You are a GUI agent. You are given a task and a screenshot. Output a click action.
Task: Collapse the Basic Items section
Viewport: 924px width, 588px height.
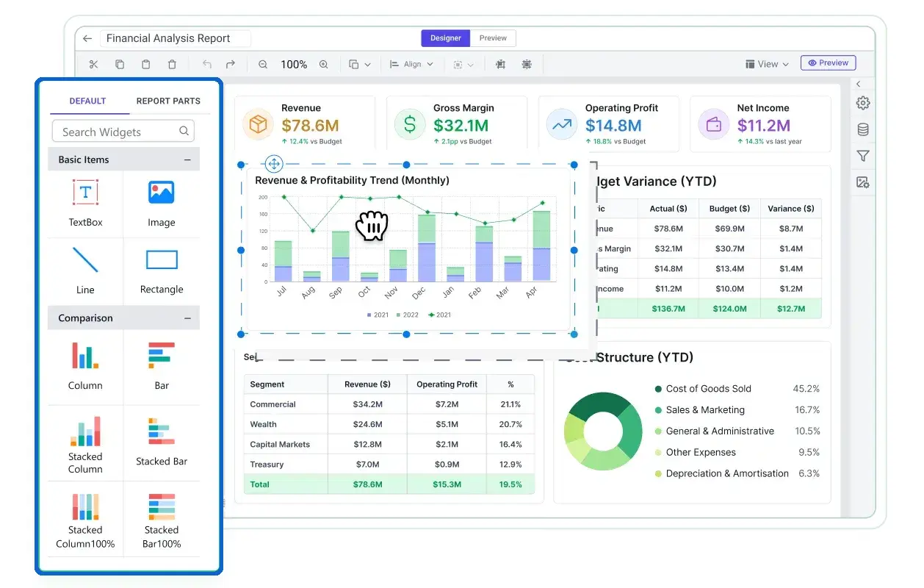187,159
